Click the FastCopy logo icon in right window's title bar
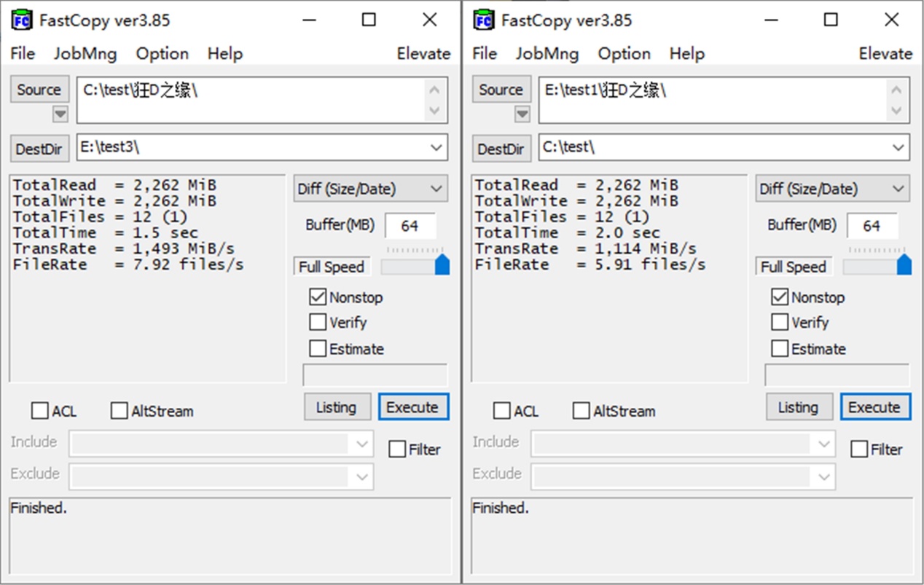Image resolution: width=924 pixels, height=585 pixels. coord(484,20)
